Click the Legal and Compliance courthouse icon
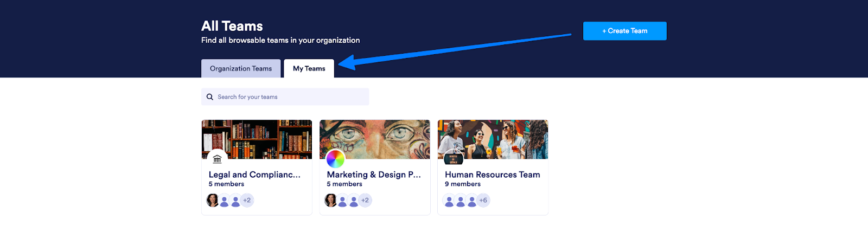 [217, 159]
